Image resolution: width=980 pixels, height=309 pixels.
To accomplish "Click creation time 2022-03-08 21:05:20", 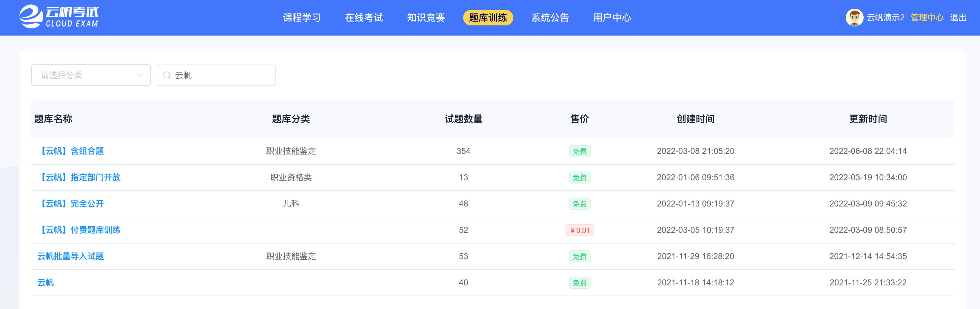I will tap(695, 151).
